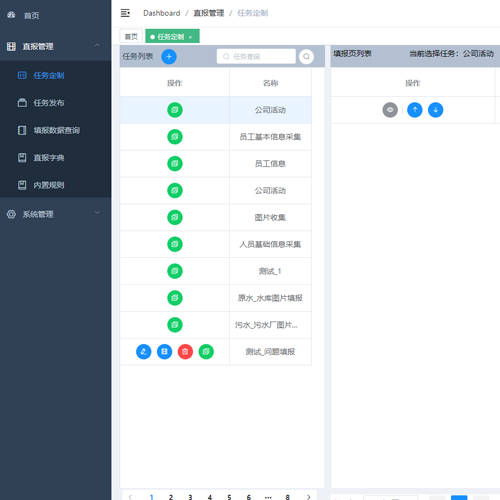The image size is (500, 500).
Task: Click the red delete icon for 测试_问题填报
Action: (185, 352)
